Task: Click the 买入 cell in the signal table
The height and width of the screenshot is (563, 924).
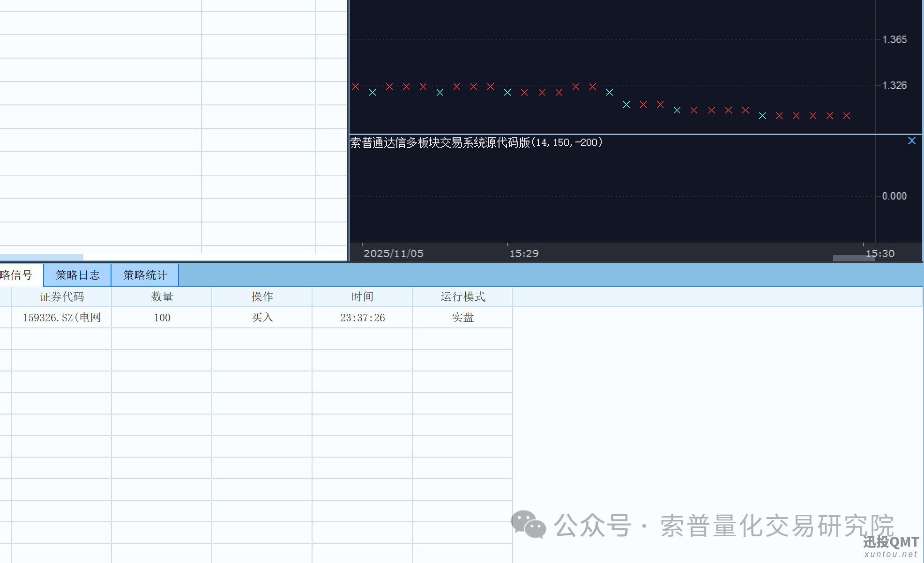Action: pos(262,317)
